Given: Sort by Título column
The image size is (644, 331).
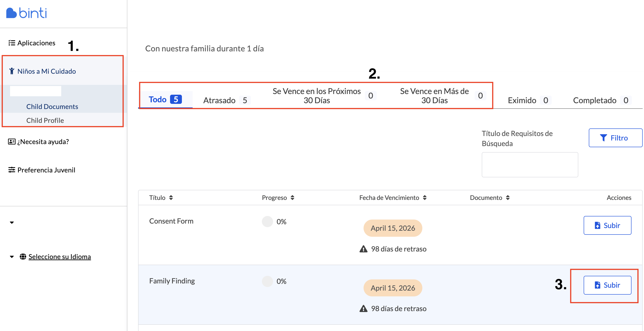Looking at the screenshot, I should [x=161, y=198].
